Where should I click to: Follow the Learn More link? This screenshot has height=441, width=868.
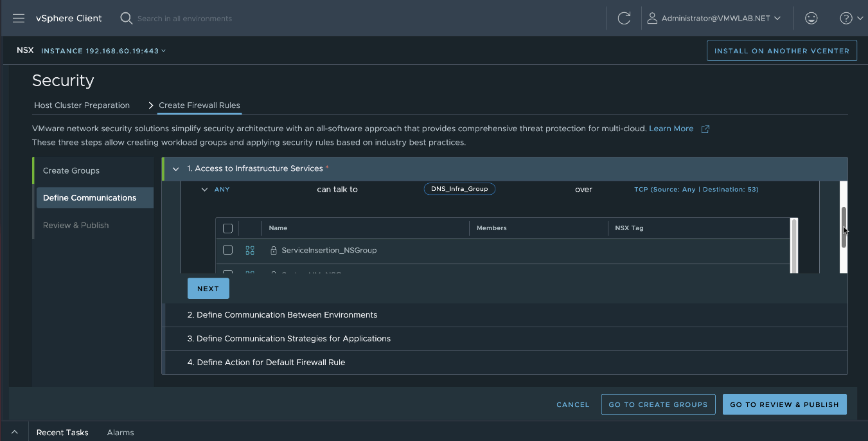(x=671, y=129)
